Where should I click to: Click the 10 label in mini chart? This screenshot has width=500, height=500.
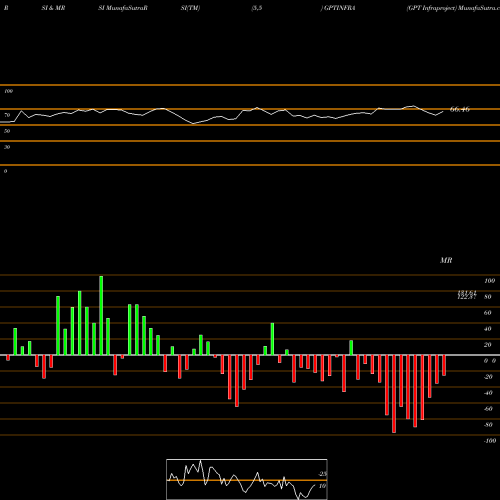tap(322, 486)
